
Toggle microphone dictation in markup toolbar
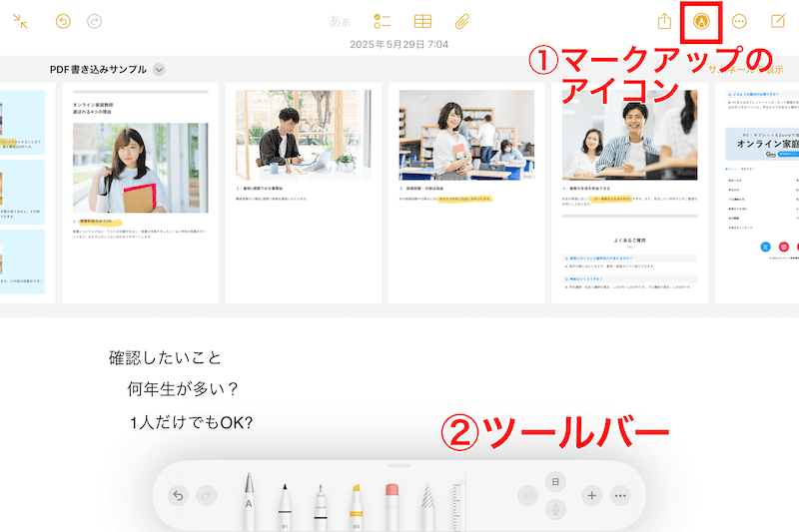555,509
